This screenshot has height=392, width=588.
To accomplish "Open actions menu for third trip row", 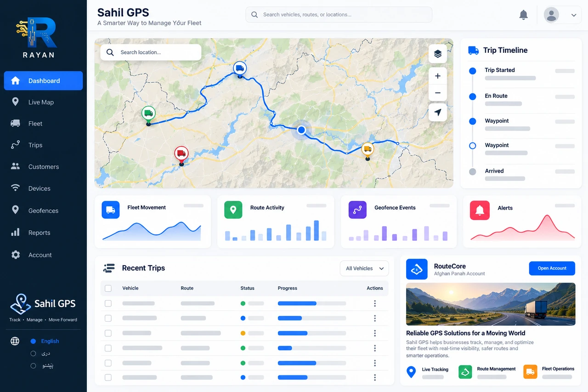I will [375, 333].
